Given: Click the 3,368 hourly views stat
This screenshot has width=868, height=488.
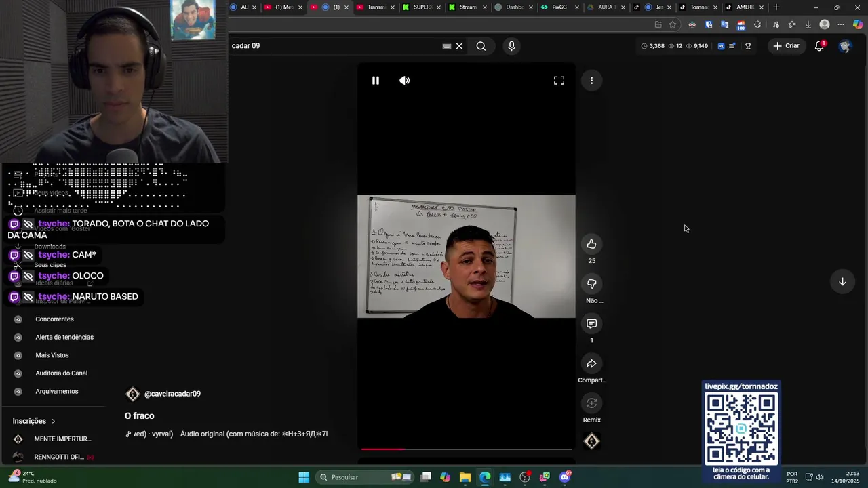Looking at the screenshot, I should pyautogui.click(x=652, y=46).
